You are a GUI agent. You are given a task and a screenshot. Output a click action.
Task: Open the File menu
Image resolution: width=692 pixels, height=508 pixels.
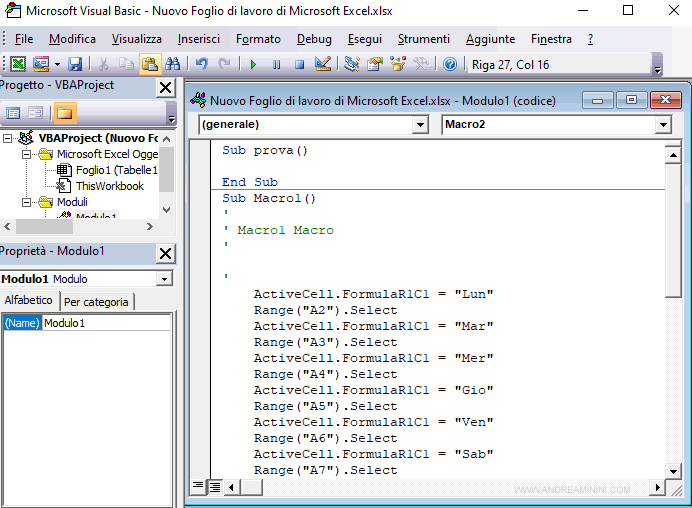24,39
